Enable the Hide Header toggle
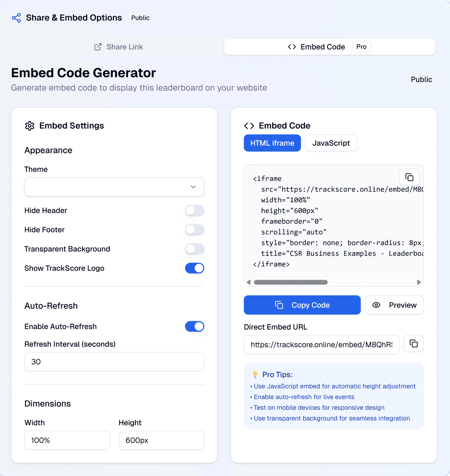 click(195, 210)
